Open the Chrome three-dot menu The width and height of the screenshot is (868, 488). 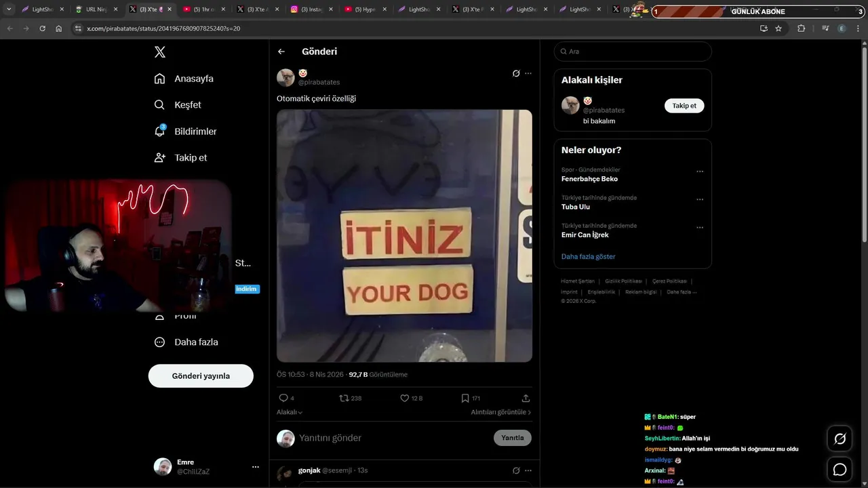coord(858,28)
